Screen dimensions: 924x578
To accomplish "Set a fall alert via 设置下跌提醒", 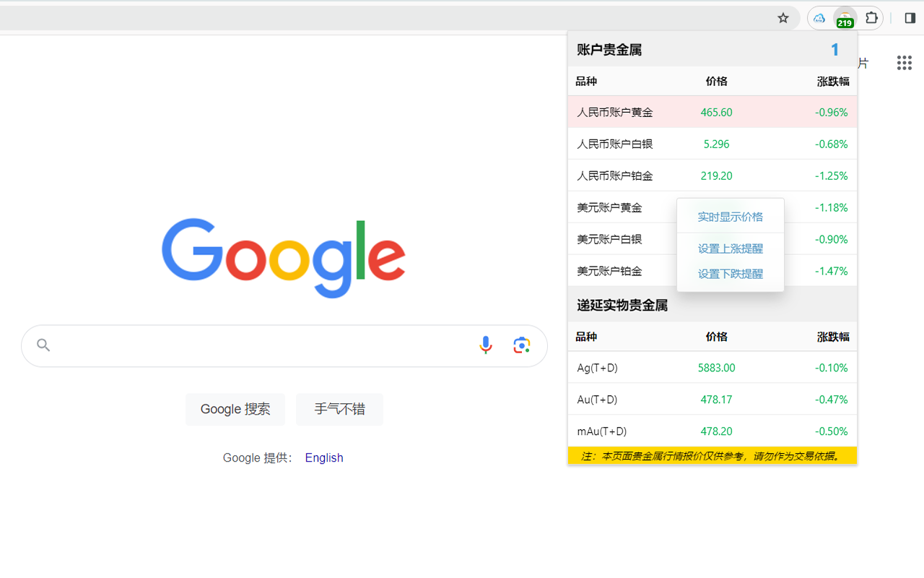I will pyautogui.click(x=730, y=274).
